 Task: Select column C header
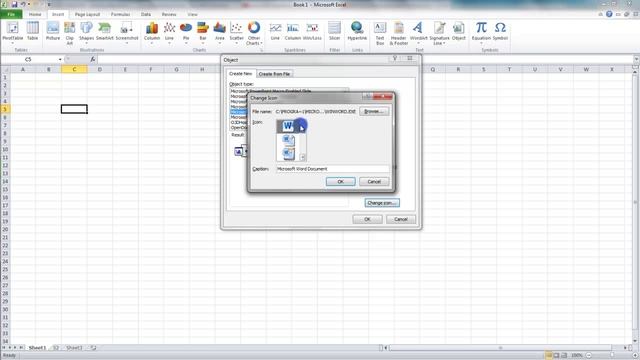(x=74, y=69)
